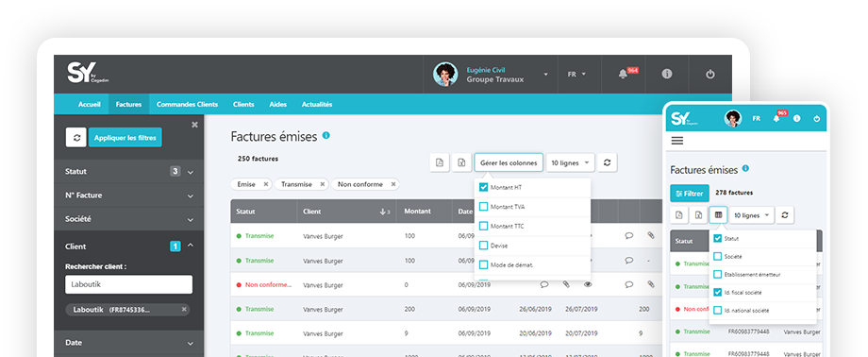Open the 10 lignes dropdown in desktop view
Screen dimensions: 868x357
pyautogui.click(x=570, y=163)
